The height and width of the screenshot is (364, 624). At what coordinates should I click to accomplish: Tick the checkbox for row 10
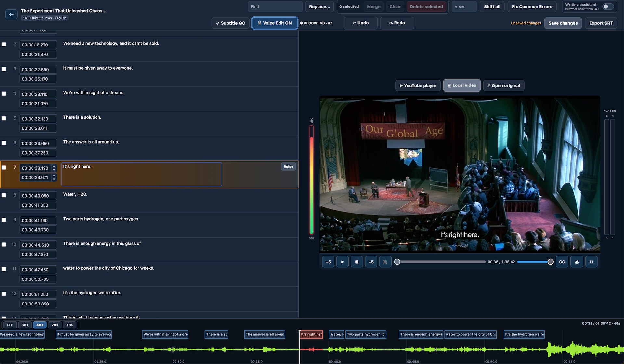point(4,245)
